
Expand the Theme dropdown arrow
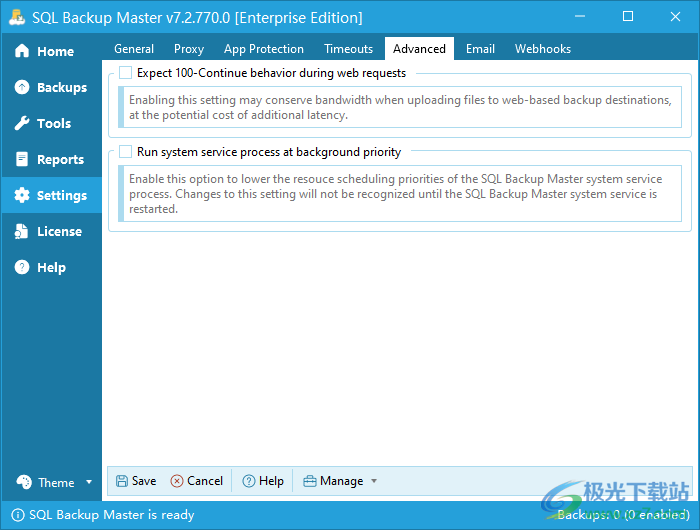[x=89, y=482]
